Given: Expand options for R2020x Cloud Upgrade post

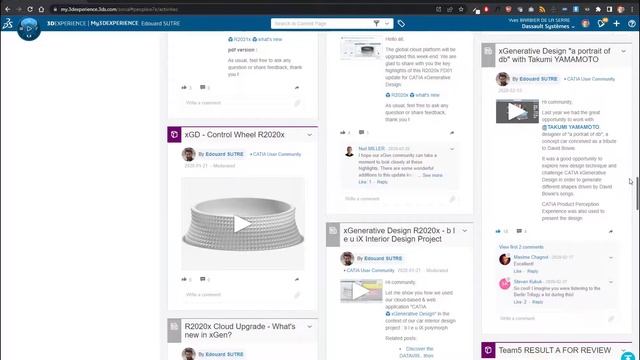Looking at the screenshot, I should tap(309, 327).
